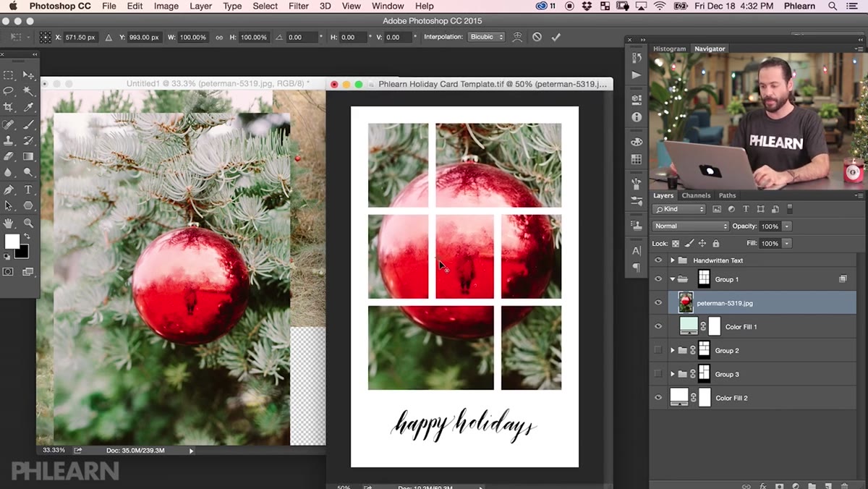
Task: Open the Fill slider dropdown
Action: [x=786, y=244]
